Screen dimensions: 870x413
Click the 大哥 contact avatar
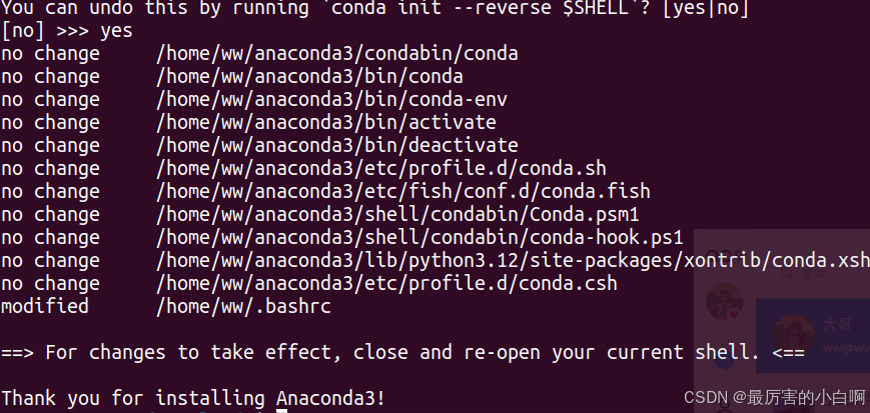[793, 335]
